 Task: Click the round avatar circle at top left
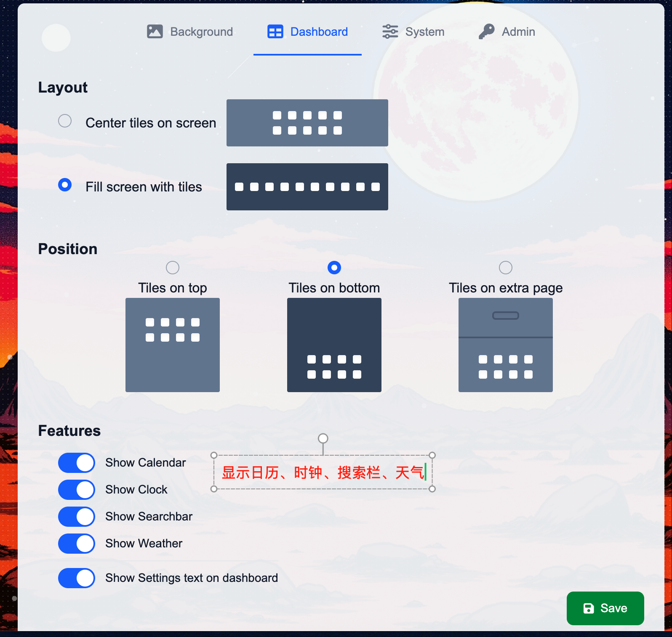[x=56, y=38]
